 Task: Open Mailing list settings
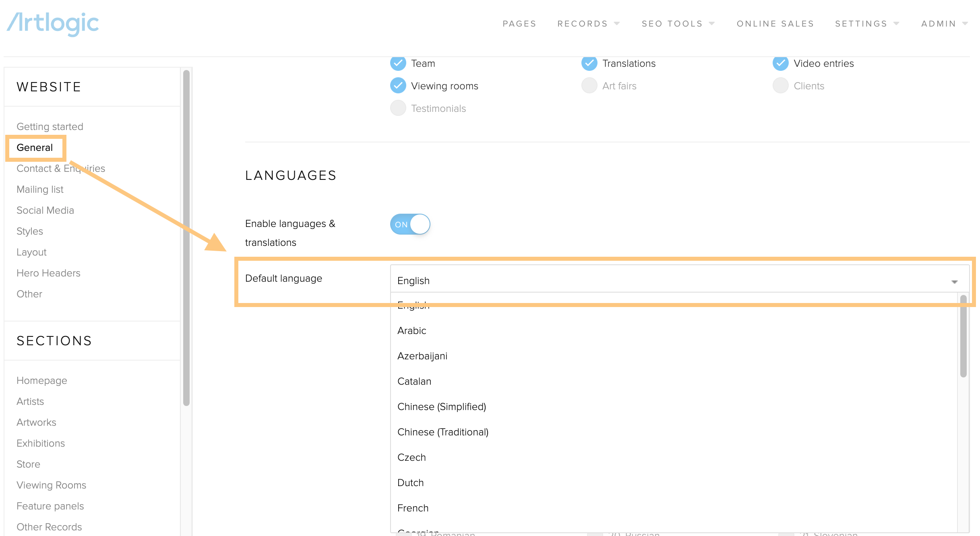coord(40,189)
